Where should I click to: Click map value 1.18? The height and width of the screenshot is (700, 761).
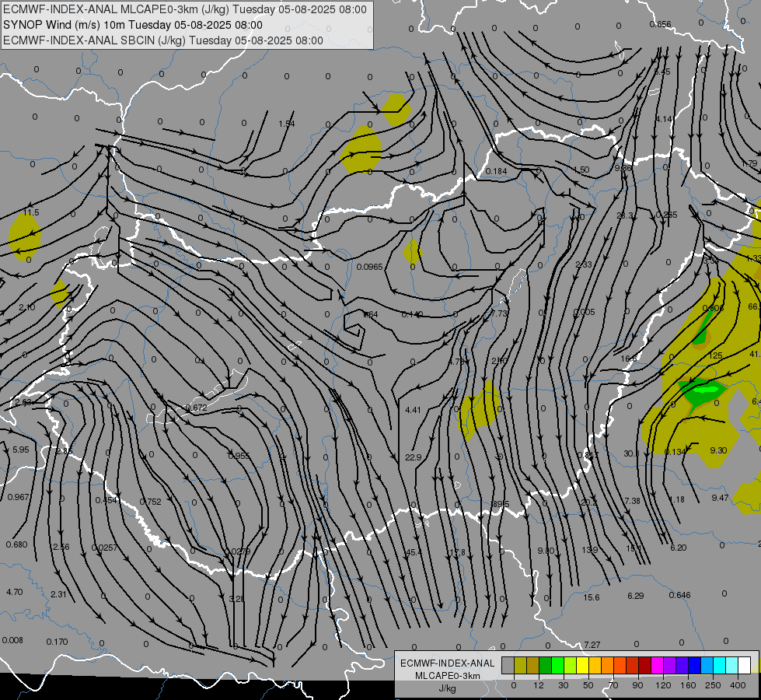[676, 499]
